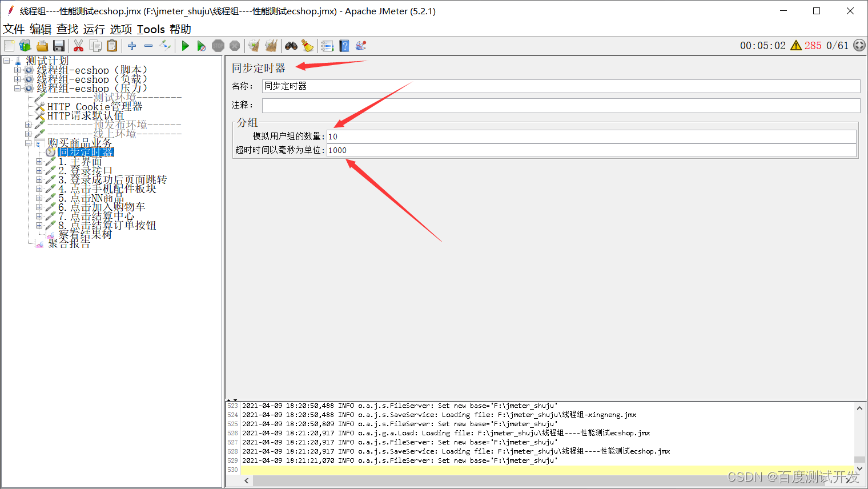Viewport: 868px width, 489px height.
Task: Click Start no pauses icon
Action: 202,46
